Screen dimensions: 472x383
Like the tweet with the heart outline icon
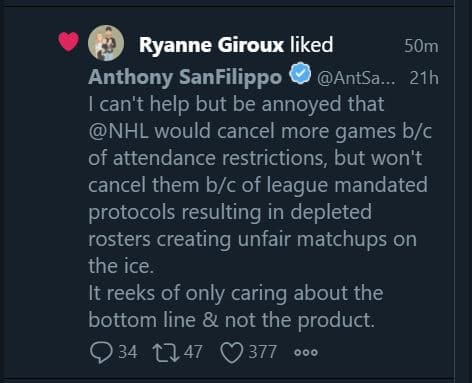[231, 353]
